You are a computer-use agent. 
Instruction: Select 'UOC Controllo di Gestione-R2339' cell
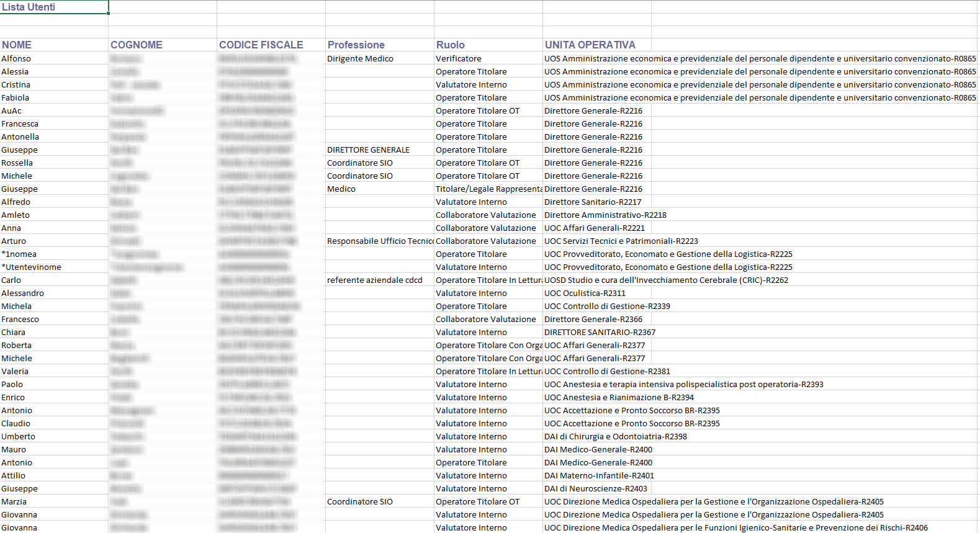(x=607, y=306)
